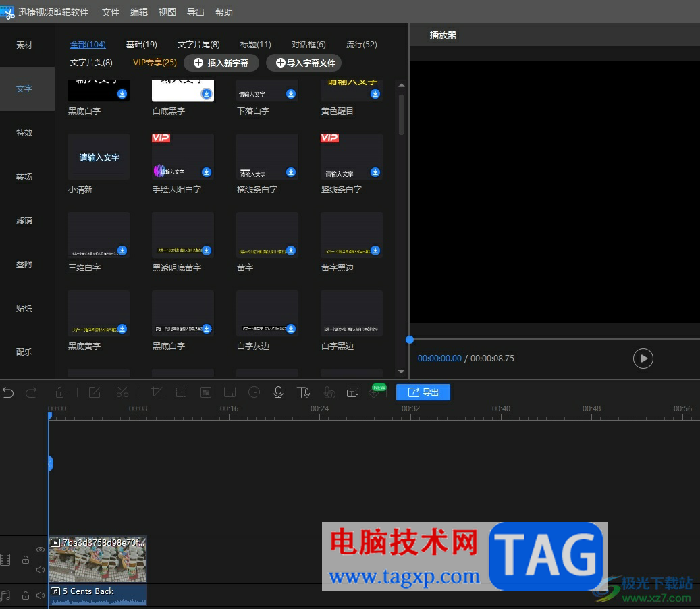This screenshot has height=609, width=700.
Task: Open the 帮助 menu
Action: coord(223,12)
